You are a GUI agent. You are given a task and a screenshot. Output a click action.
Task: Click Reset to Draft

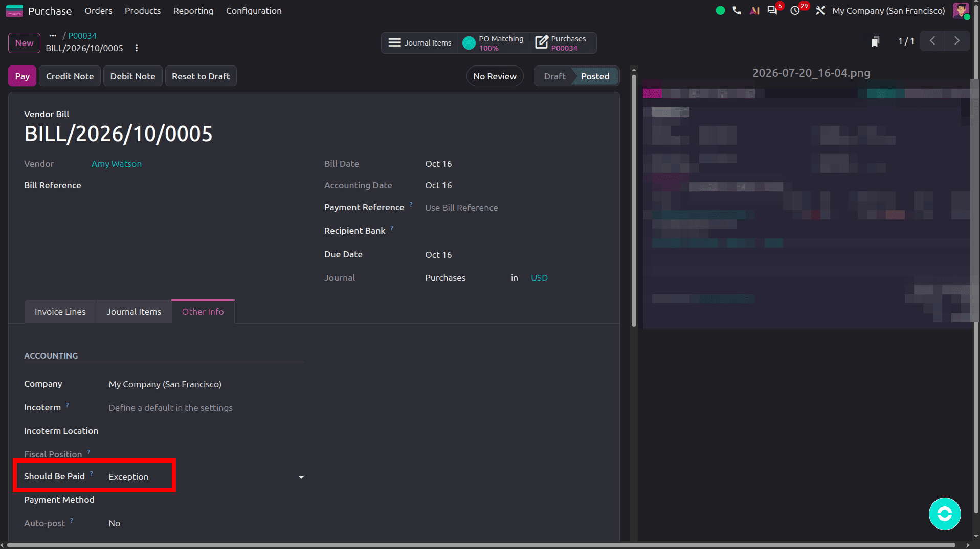point(201,76)
